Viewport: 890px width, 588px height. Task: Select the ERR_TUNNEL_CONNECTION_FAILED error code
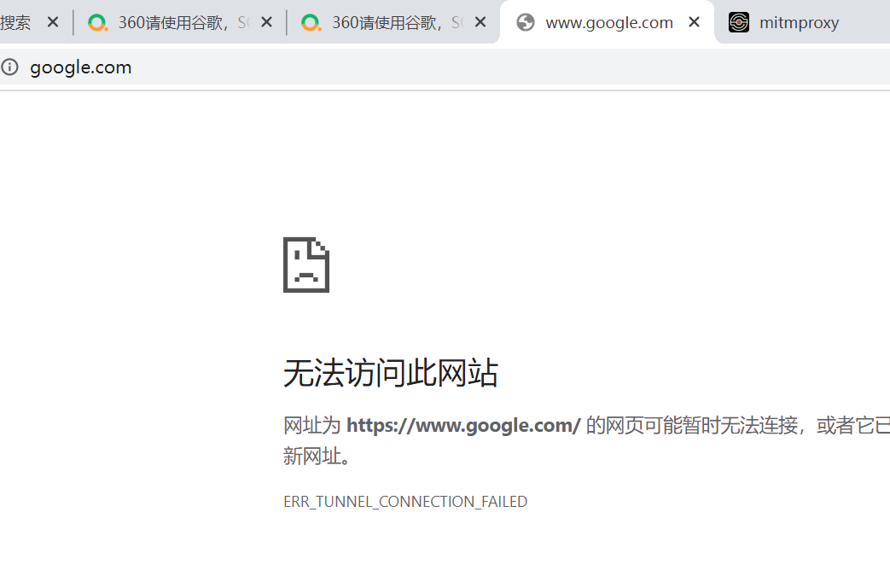[405, 502]
